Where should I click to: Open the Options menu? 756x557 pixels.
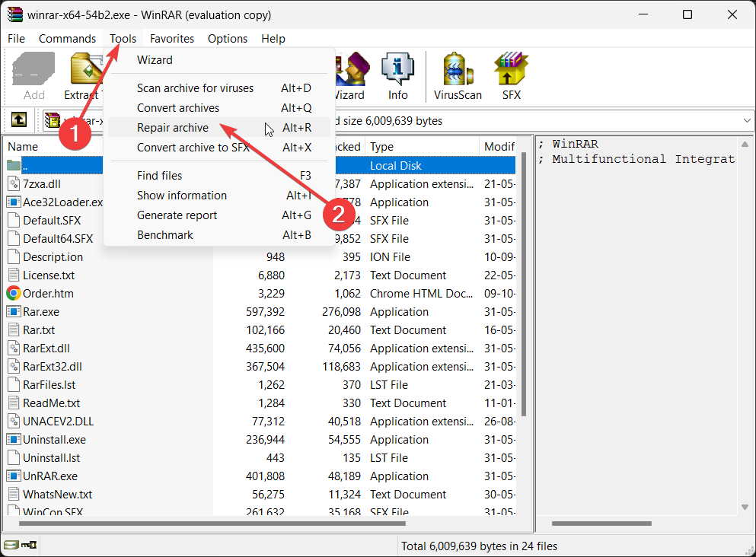click(x=228, y=39)
